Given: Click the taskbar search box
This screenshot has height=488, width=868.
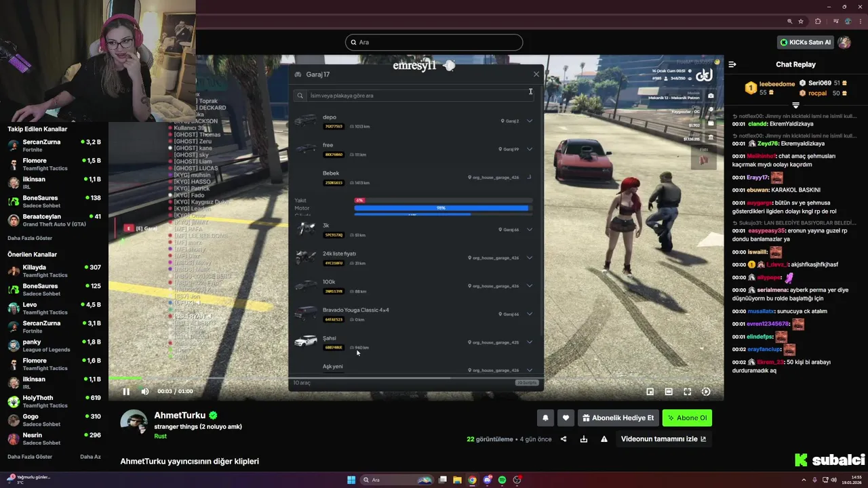Looking at the screenshot, I should [397, 480].
